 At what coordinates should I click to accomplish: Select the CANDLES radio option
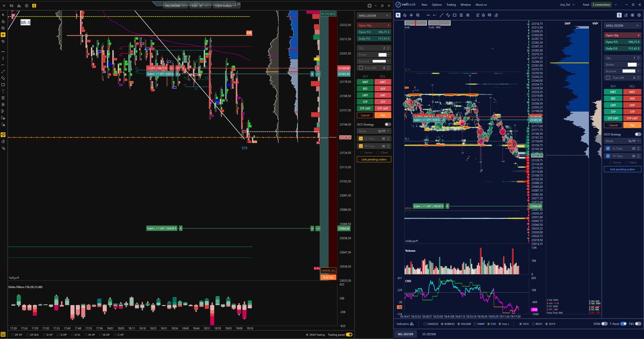[x=425, y=324]
